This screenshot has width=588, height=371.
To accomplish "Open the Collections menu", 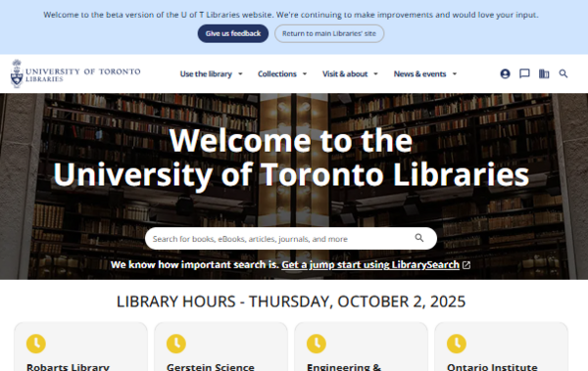I will (x=277, y=74).
